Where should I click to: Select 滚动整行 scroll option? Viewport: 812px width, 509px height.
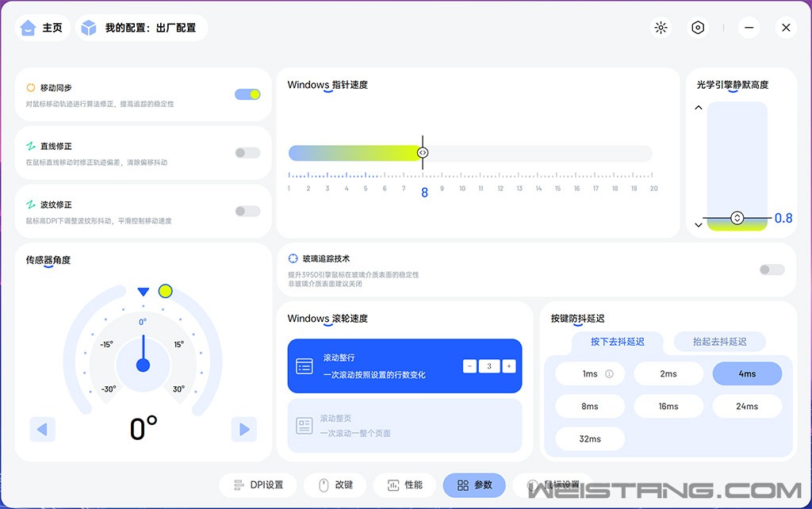click(404, 366)
